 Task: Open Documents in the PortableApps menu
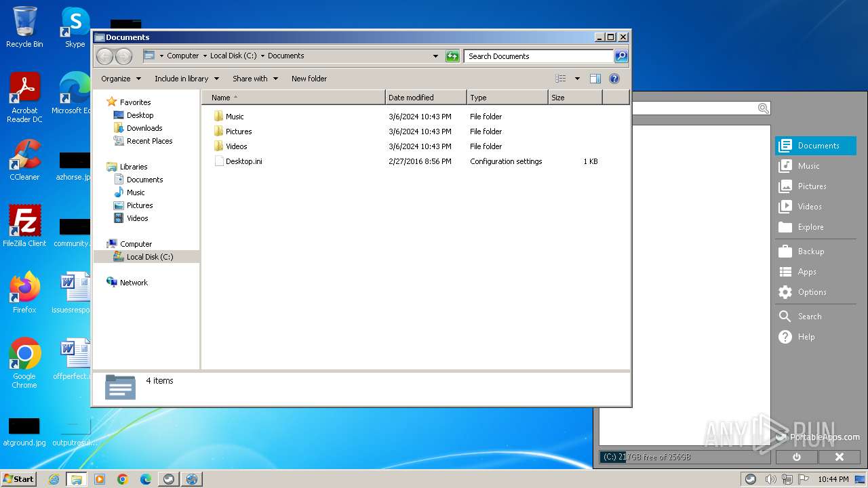tap(815, 146)
